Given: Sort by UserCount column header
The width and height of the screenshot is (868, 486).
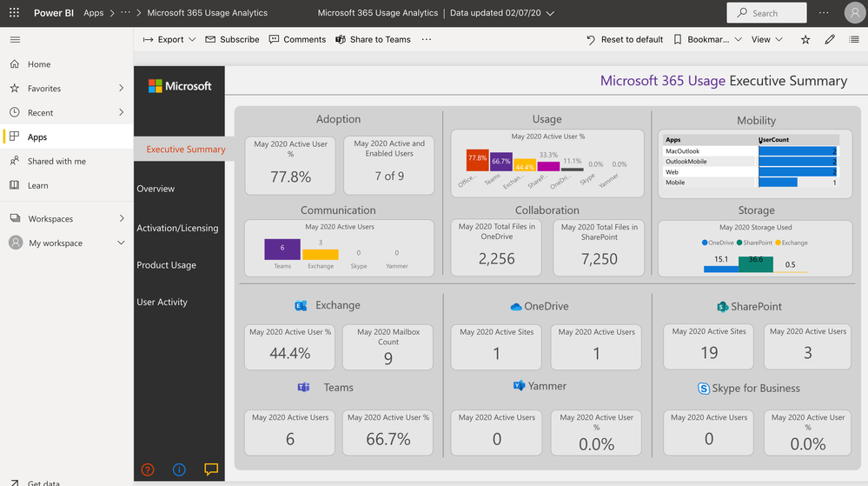Looking at the screenshot, I should (774, 140).
